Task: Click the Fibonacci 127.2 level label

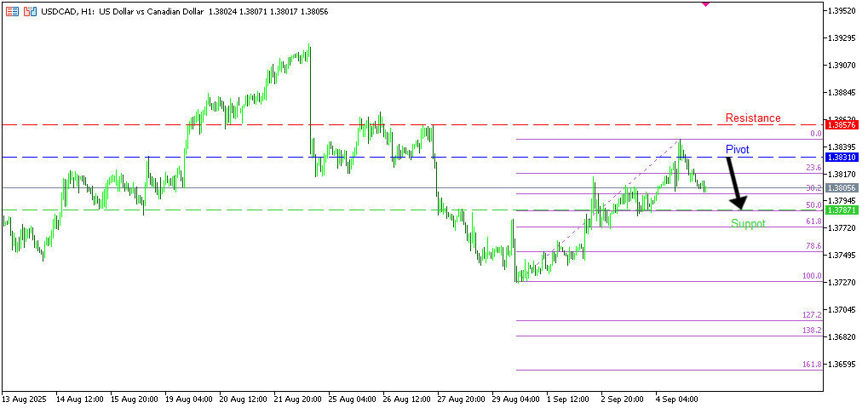Action: click(x=811, y=315)
